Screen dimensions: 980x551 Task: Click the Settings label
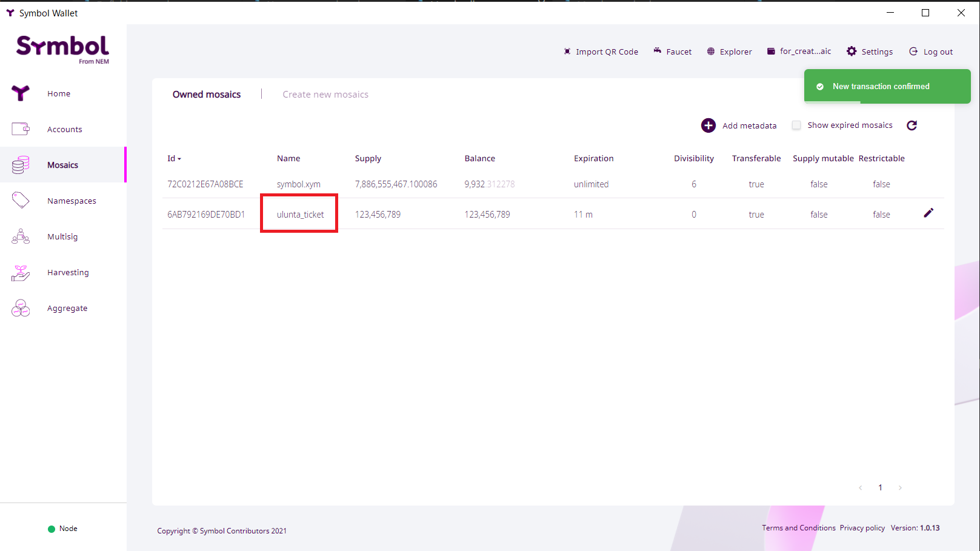pos(877,52)
